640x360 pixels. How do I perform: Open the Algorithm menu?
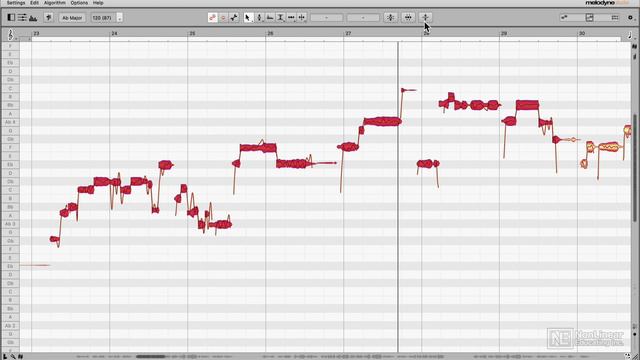[55, 3]
